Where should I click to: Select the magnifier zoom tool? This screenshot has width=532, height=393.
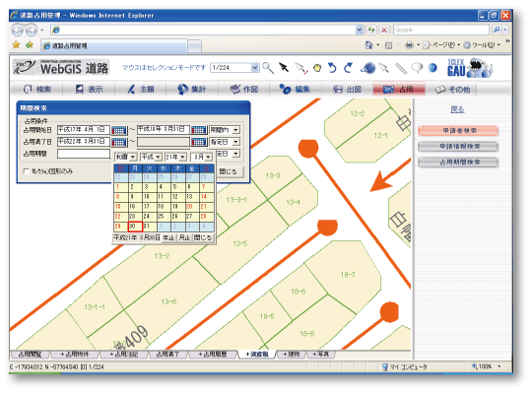click(268, 68)
